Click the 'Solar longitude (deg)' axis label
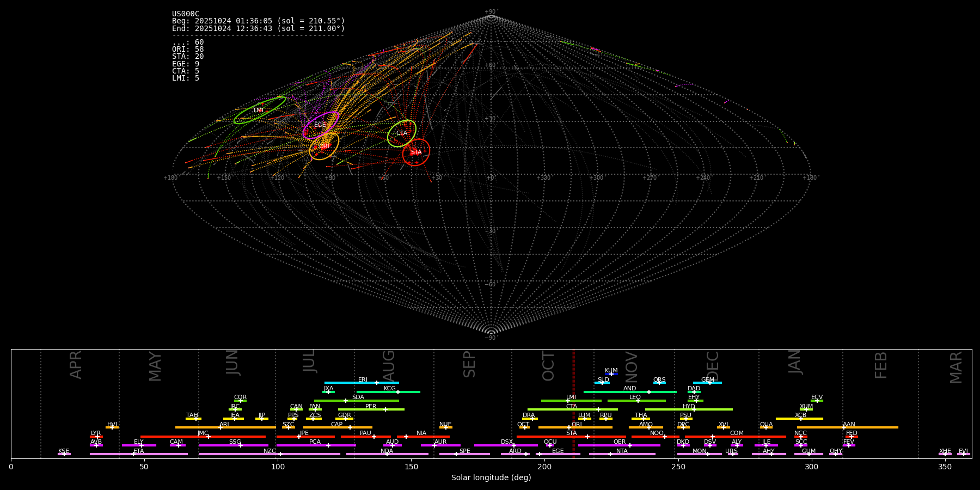The image size is (980, 490). click(x=491, y=478)
